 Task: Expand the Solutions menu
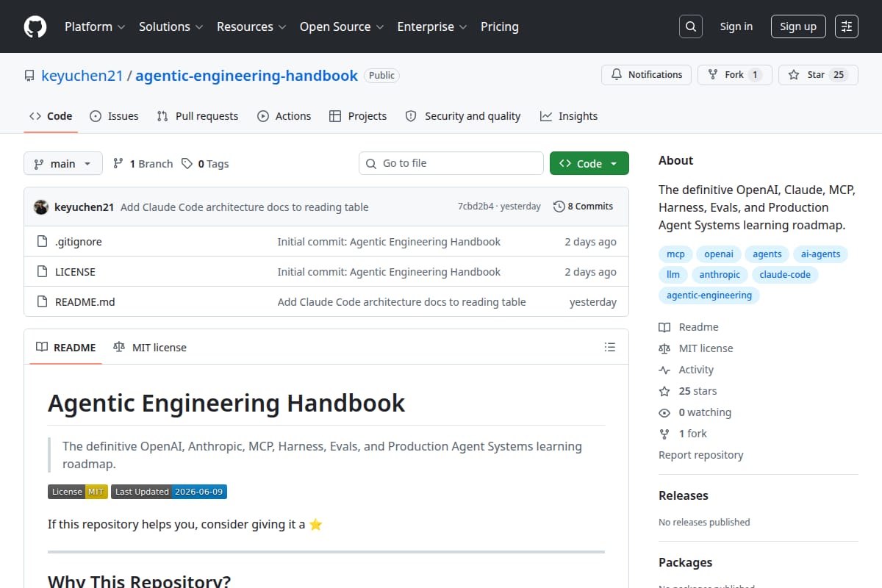[171, 26]
